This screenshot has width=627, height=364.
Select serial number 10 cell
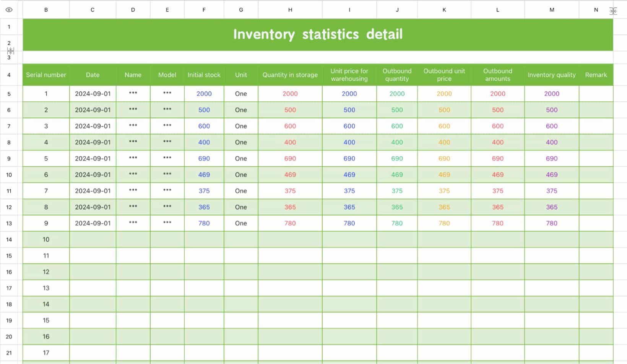46,239
